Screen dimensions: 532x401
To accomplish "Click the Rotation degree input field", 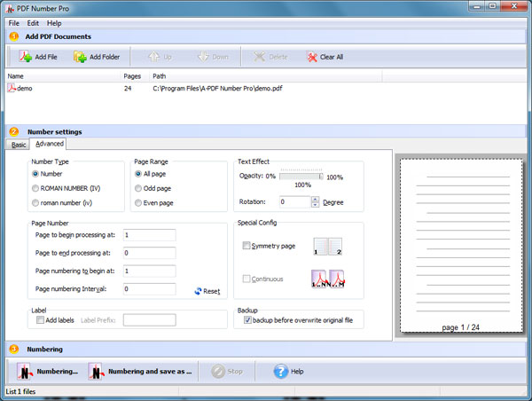I will (295, 202).
